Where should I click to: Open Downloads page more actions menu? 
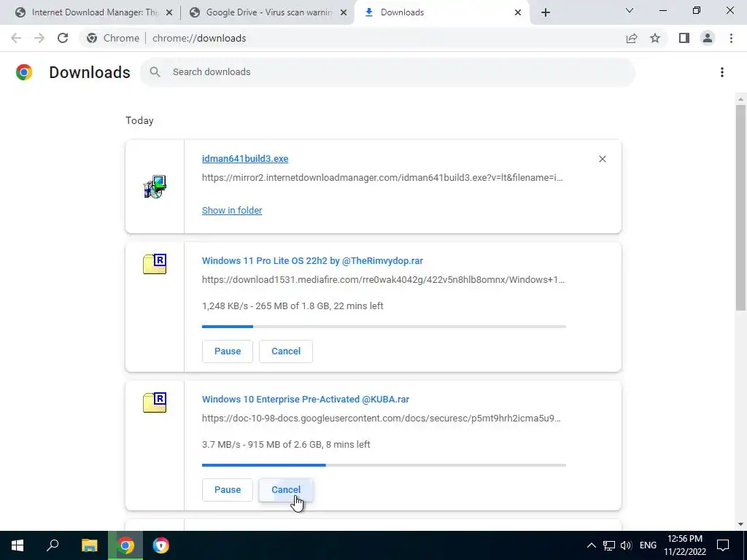722,72
